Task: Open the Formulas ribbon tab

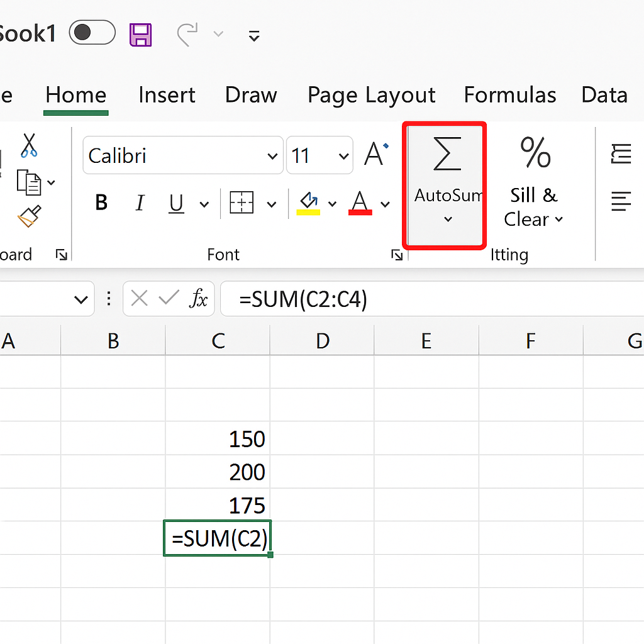Action: coord(509,95)
